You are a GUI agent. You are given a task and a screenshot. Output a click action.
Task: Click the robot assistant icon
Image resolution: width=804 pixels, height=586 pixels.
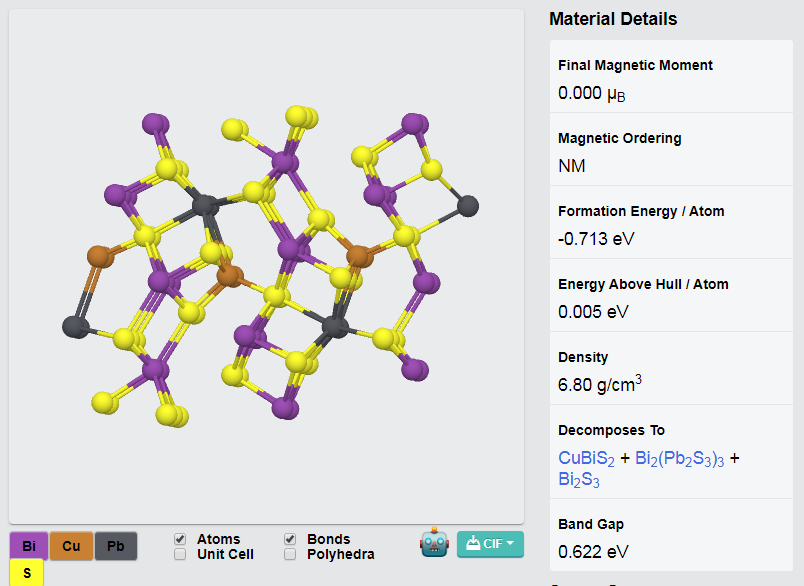point(434,542)
